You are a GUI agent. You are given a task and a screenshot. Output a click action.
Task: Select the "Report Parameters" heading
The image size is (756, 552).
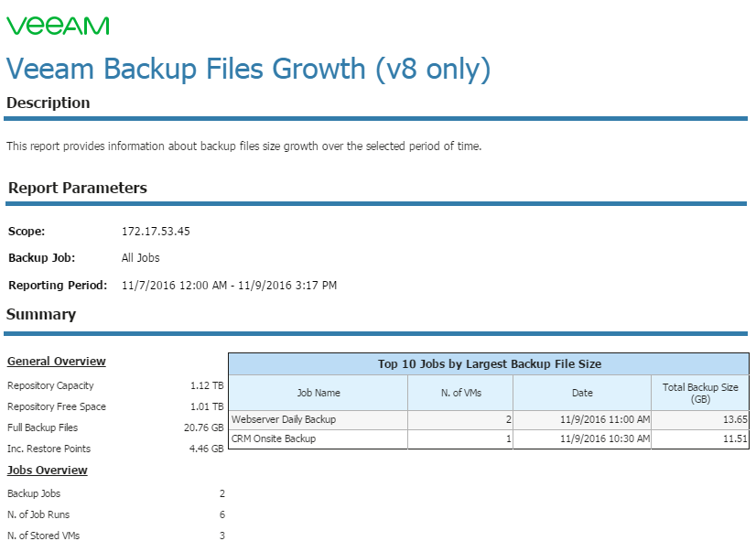click(x=78, y=188)
